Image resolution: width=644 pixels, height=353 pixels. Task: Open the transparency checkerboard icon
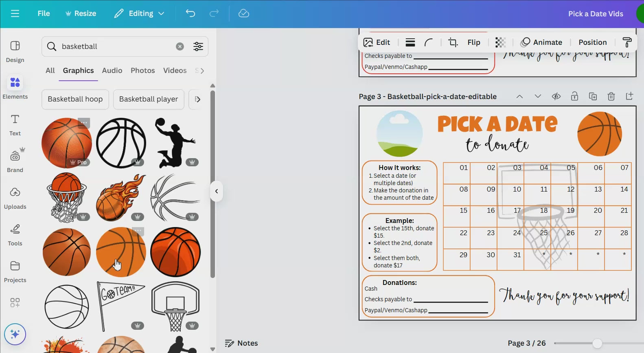click(x=500, y=42)
